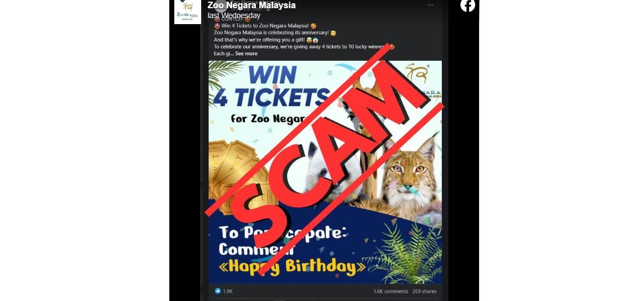Click the blue Like reaction icon
The width and height of the screenshot is (644, 301).
pos(218,291)
